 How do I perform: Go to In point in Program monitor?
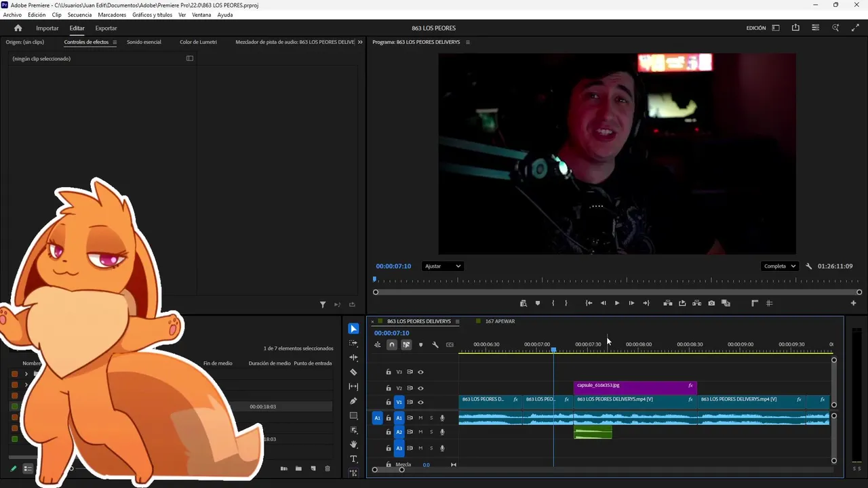pyautogui.click(x=589, y=303)
